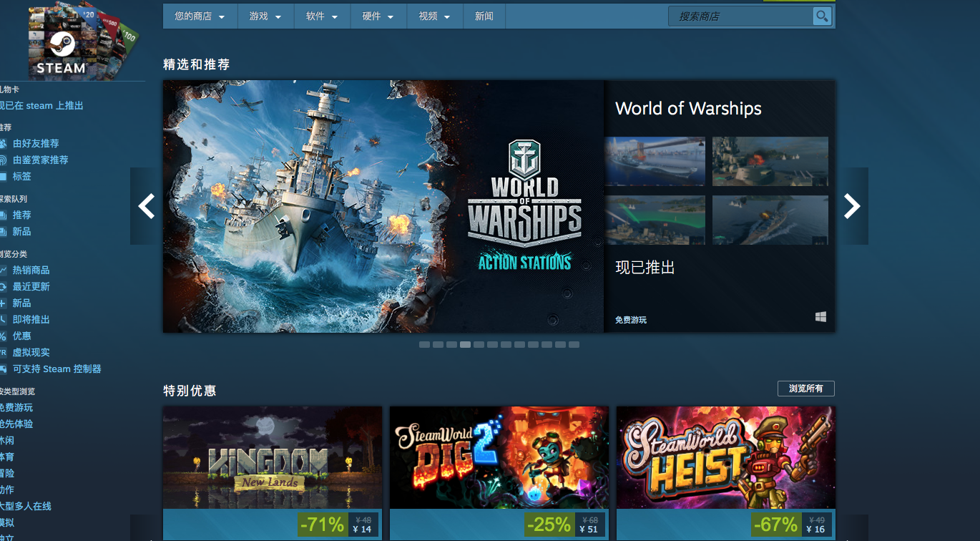This screenshot has height=541, width=980.
Task: Browse the 大型多人在线 genre link
Action: pyautogui.click(x=25, y=507)
